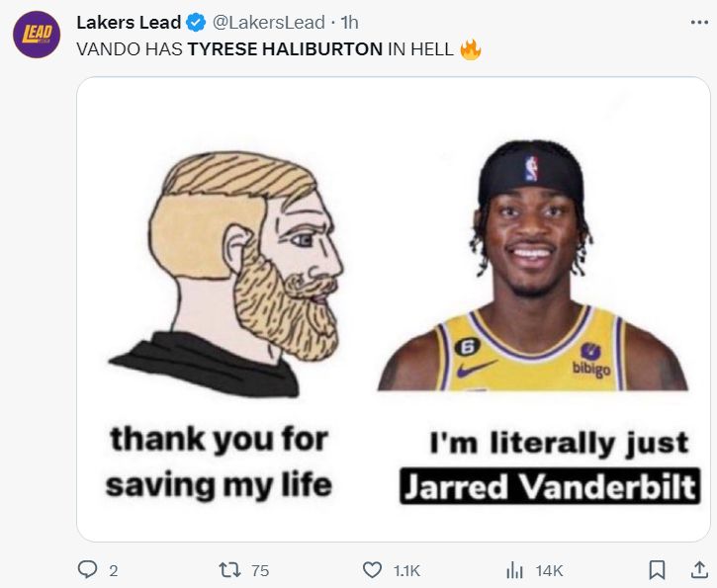Click the share upload arrow icon
The image size is (717, 588).
tap(698, 569)
